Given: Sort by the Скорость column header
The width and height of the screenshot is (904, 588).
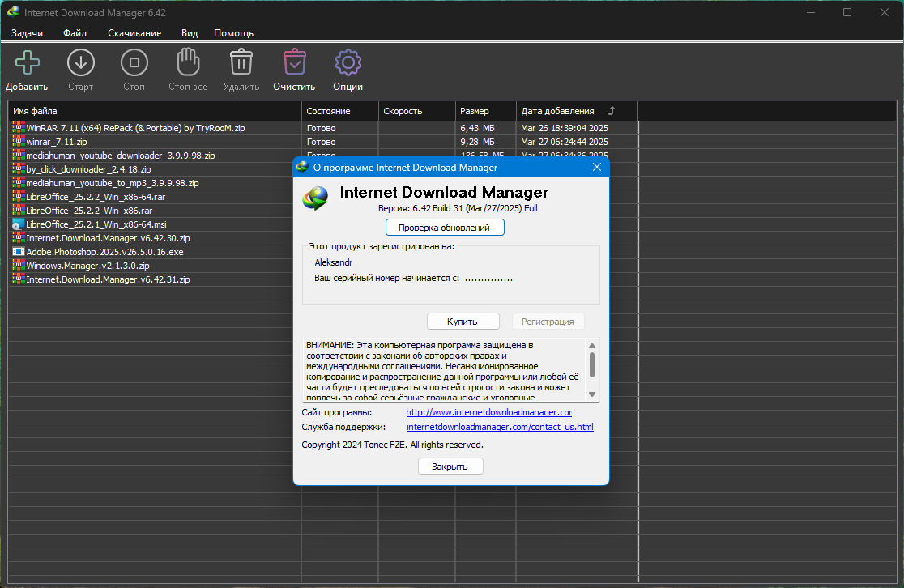Looking at the screenshot, I should tap(417, 111).
